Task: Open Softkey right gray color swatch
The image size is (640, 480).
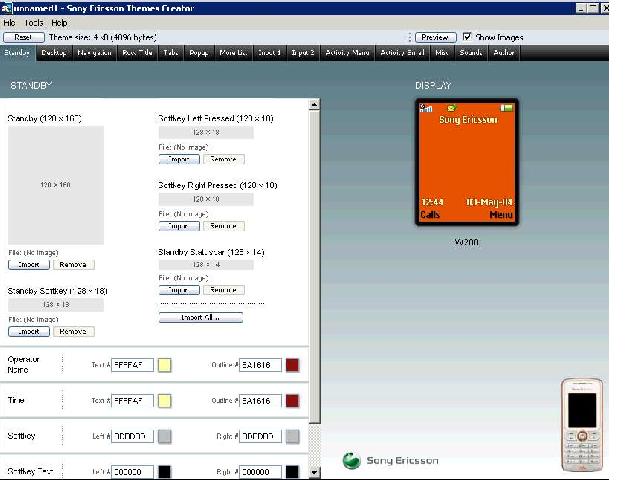Action: click(292, 436)
